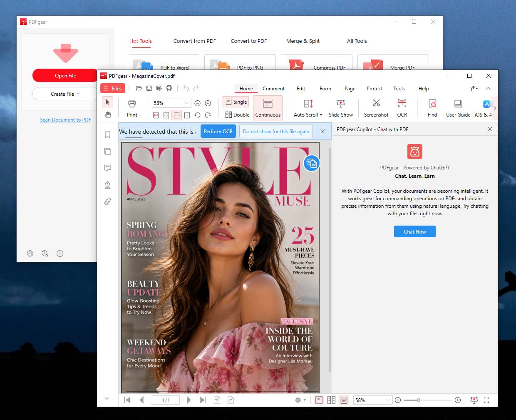
Task: Click the Save As pencil-disk icon
Action: coord(159,88)
